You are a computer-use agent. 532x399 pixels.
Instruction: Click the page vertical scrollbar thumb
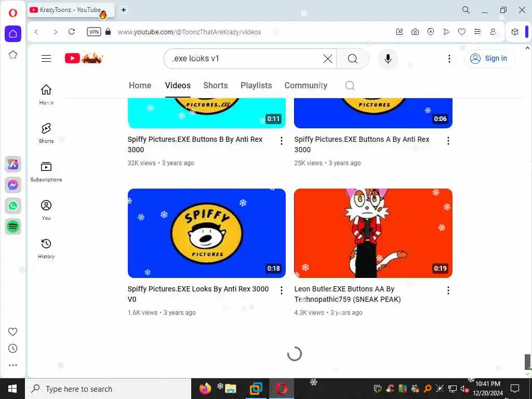(527, 362)
